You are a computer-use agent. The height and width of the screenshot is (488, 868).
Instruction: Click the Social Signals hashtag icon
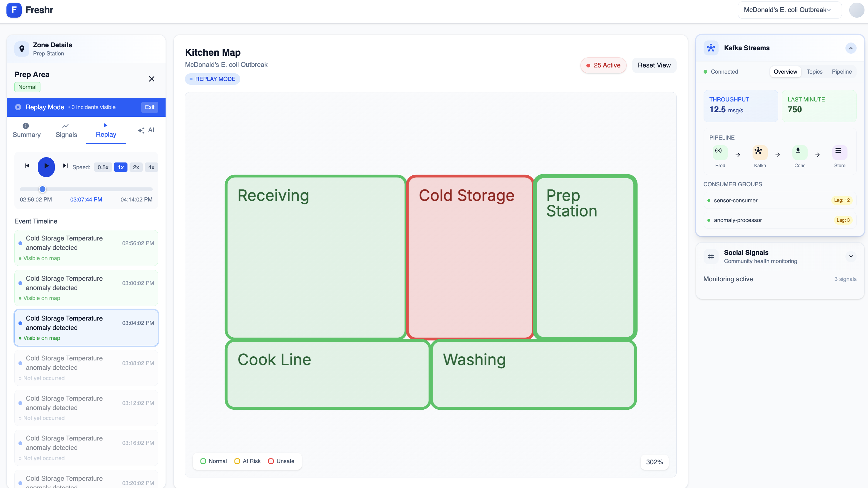tap(711, 256)
